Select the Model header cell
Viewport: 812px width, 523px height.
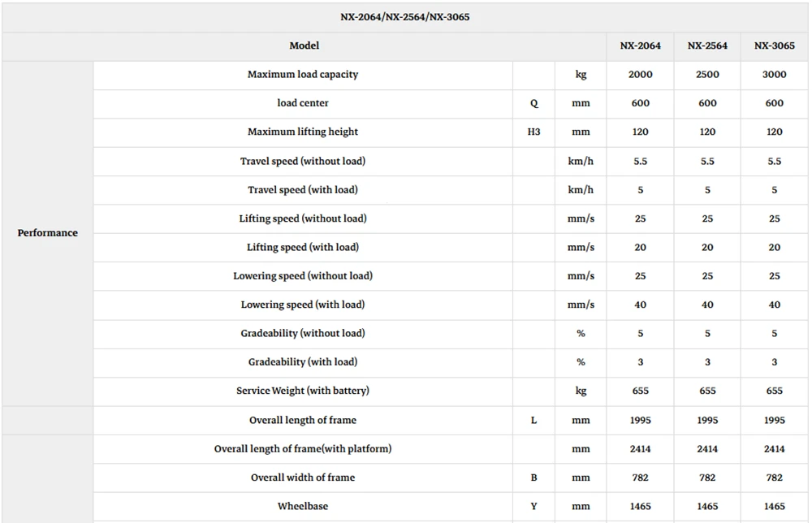(x=304, y=45)
